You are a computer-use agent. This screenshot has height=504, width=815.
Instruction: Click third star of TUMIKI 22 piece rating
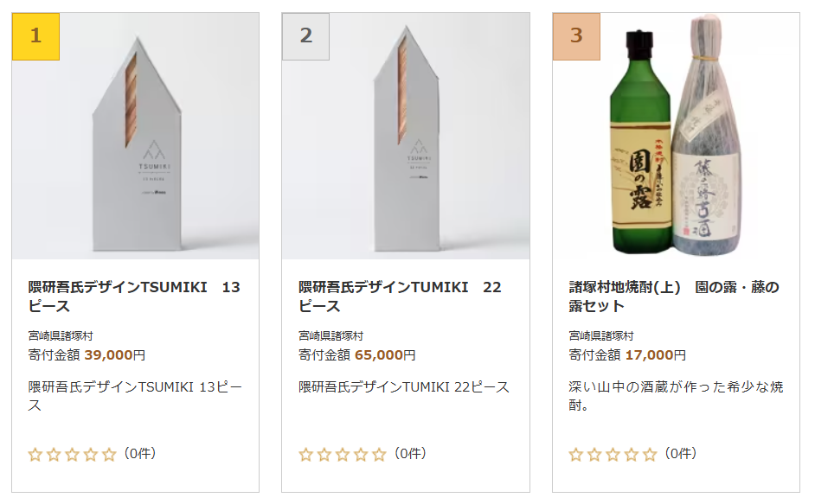[x=343, y=456]
